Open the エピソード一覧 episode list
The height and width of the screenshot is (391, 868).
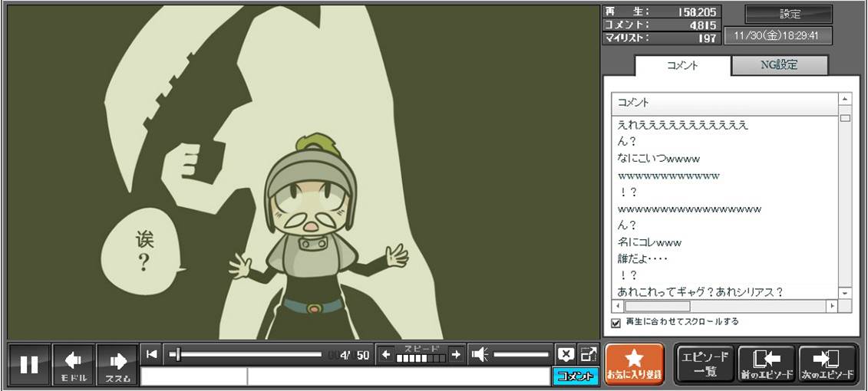click(705, 364)
